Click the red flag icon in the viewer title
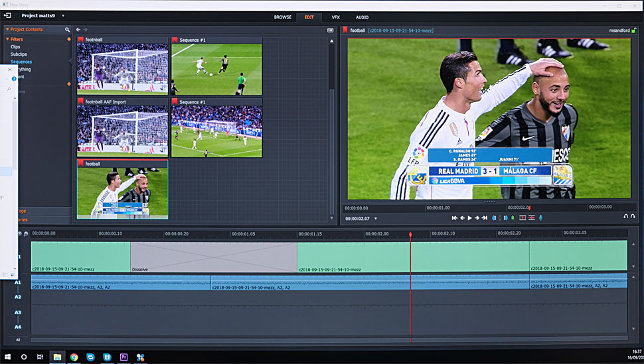The height and width of the screenshot is (364, 644). click(x=345, y=30)
